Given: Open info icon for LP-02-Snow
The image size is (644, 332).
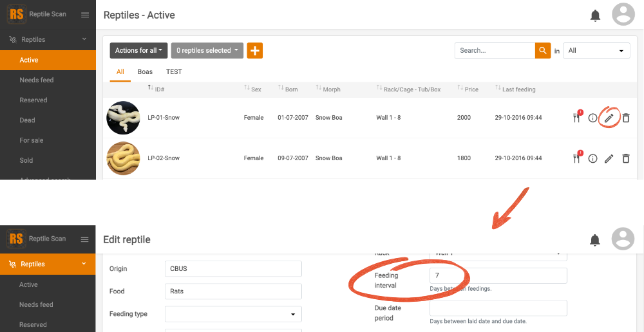Looking at the screenshot, I should (592, 158).
